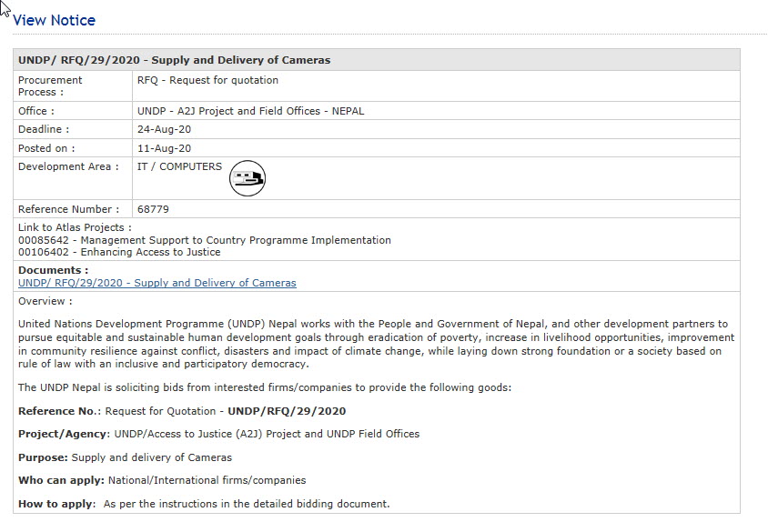The height and width of the screenshot is (532, 768).
Task: Select the deadline date 24-Aug-20
Action: [164, 129]
